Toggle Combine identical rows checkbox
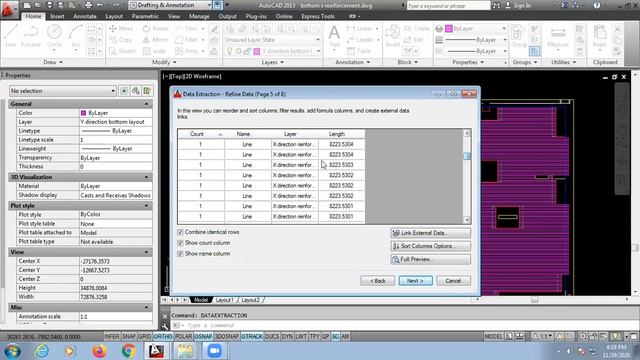 coord(180,232)
